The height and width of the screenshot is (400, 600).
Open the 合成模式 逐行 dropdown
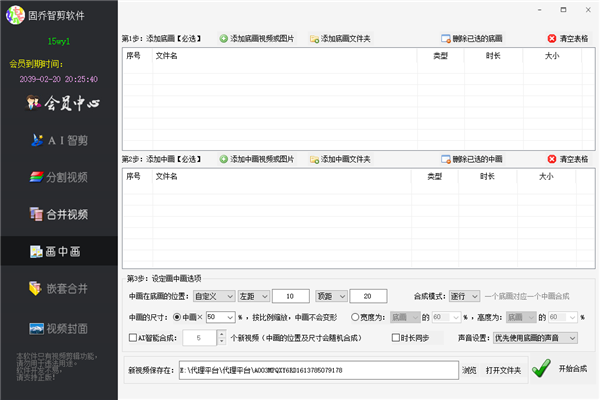click(x=464, y=296)
